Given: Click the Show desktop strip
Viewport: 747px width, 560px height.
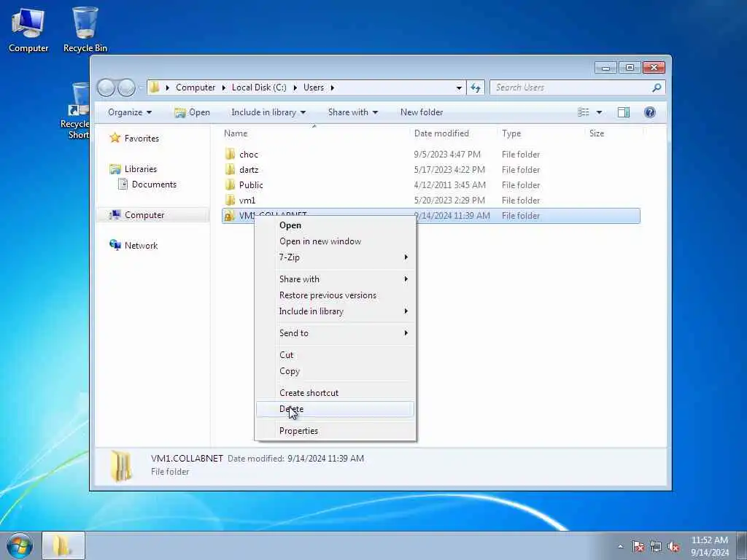Looking at the screenshot, I should point(741,545).
